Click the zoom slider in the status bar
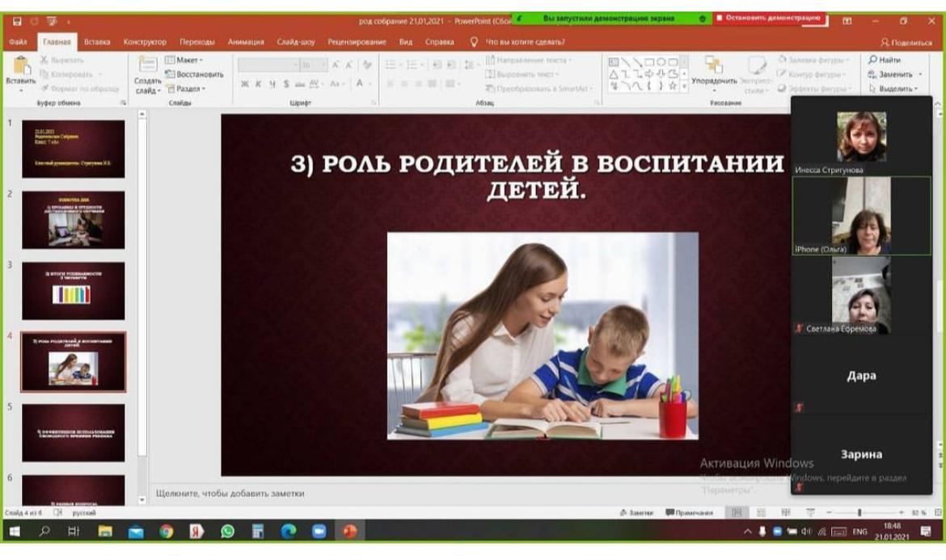 click(859, 512)
